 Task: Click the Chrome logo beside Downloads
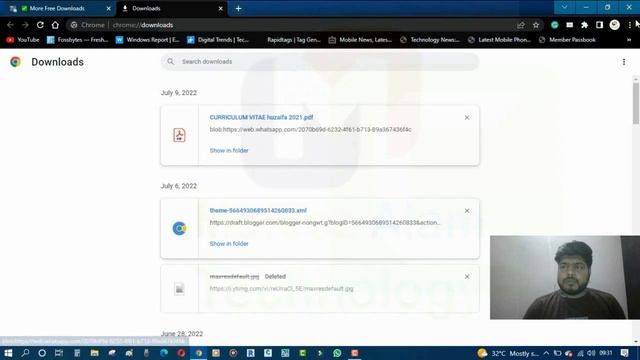(16, 62)
